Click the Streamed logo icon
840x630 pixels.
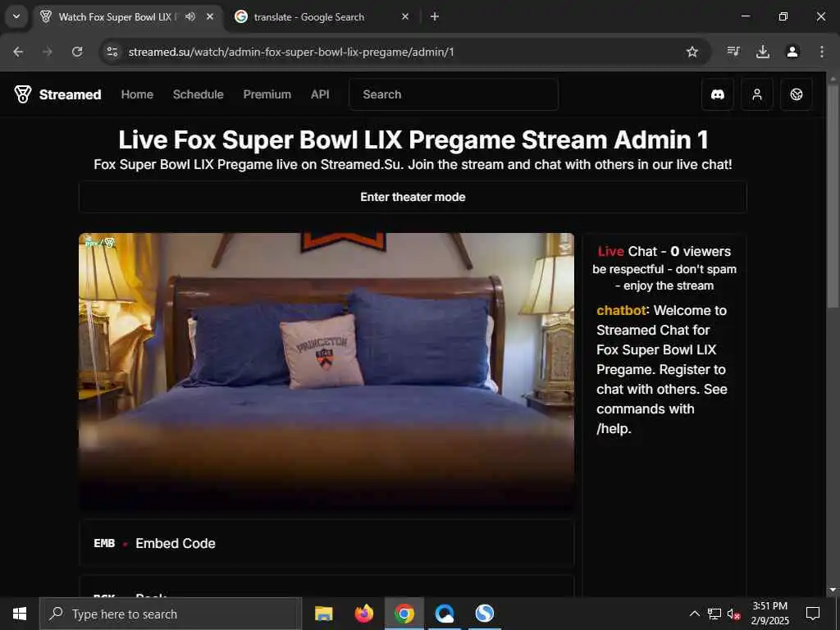tap(22, 94)
